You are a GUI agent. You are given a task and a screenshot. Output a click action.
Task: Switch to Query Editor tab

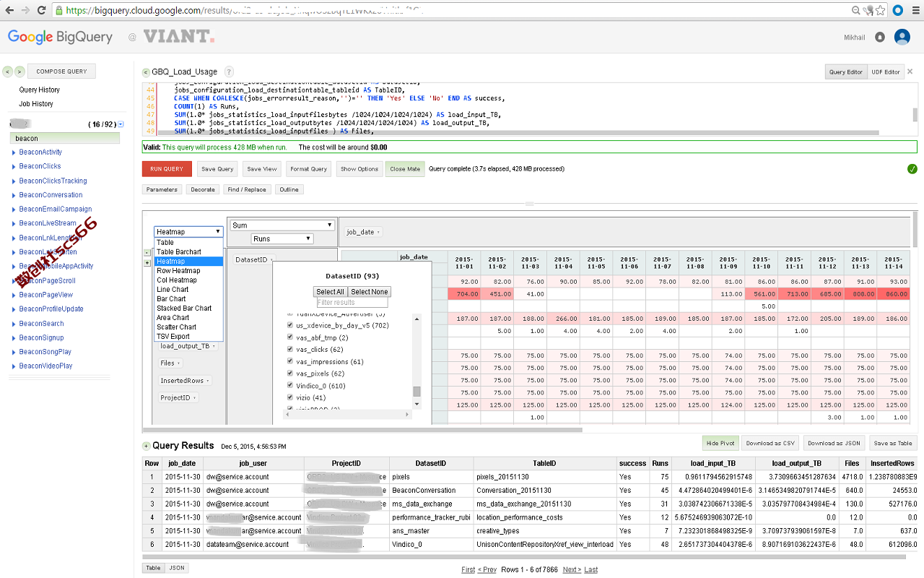tap(846, 72)
